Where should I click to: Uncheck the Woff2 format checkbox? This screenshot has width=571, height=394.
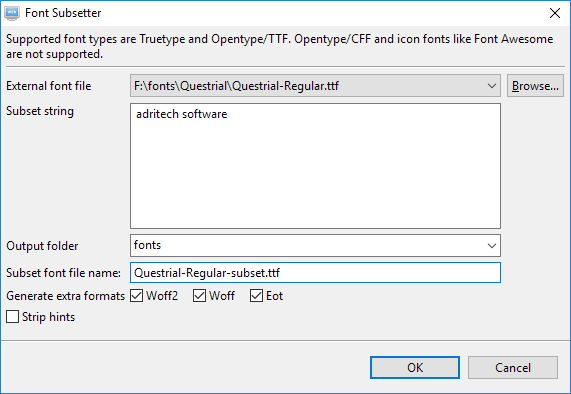point(137,296)
